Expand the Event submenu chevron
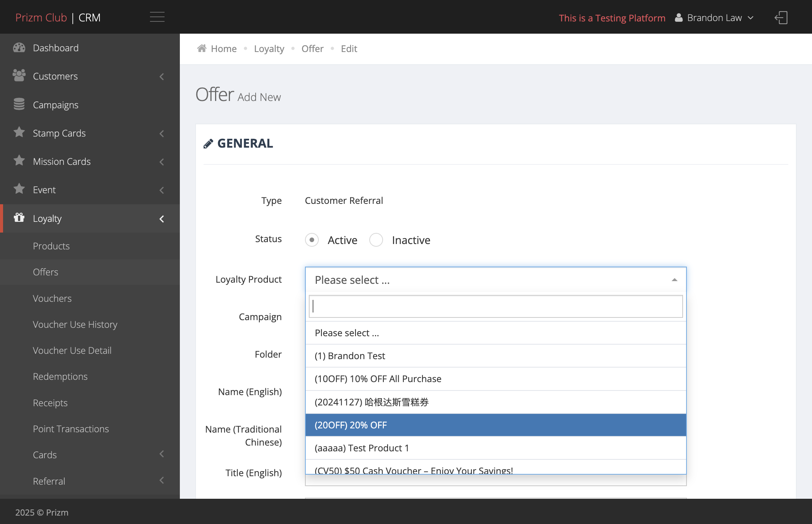Screen dimensions: 812x524 [x=162, y=190]
